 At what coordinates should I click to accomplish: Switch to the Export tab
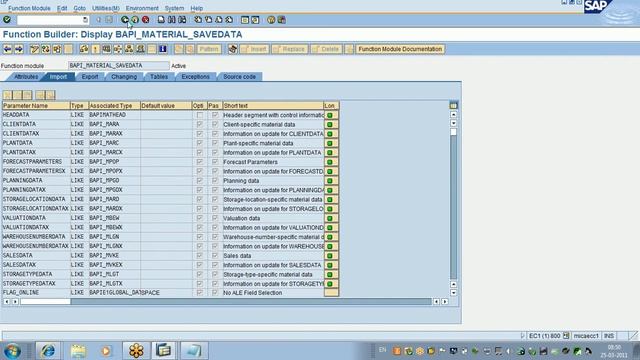[x=90, y=77]
